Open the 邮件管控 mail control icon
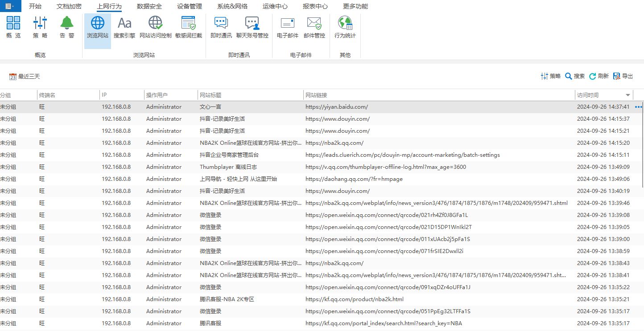Viewport: 644px width, 331px height. pyautogui.click(x=314, y=27)
